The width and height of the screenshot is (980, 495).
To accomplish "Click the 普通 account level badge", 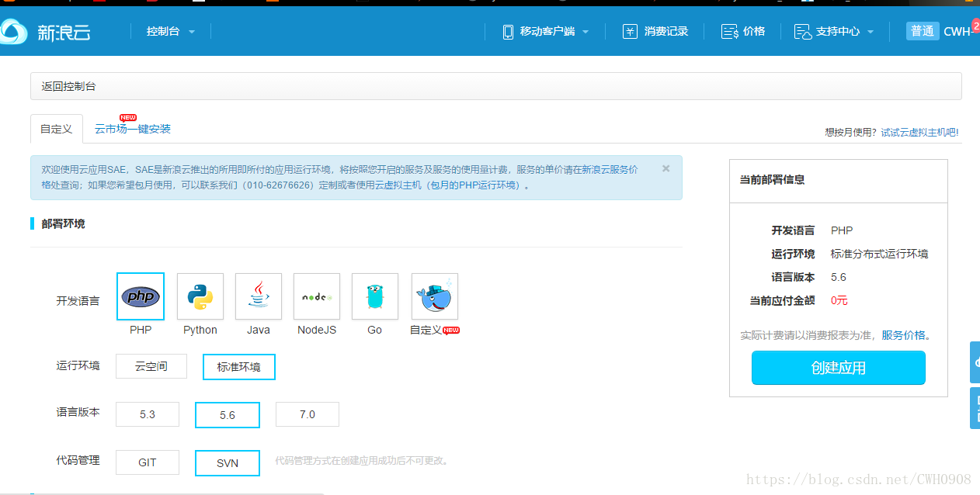I will pos(923,32).
